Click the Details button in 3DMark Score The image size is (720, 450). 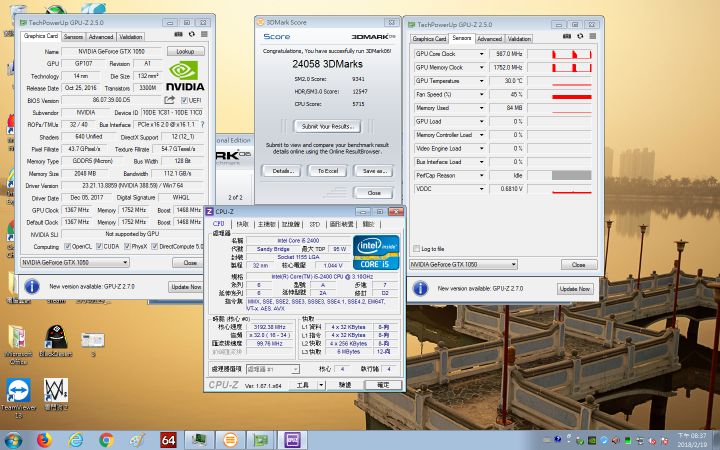(x=282, y=171)
